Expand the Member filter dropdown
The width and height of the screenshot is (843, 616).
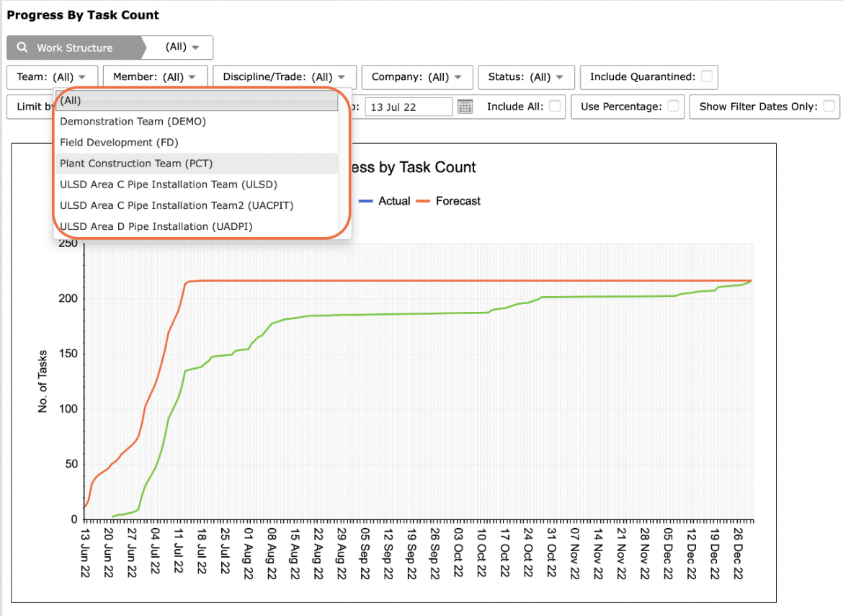(x=153, y=77)
